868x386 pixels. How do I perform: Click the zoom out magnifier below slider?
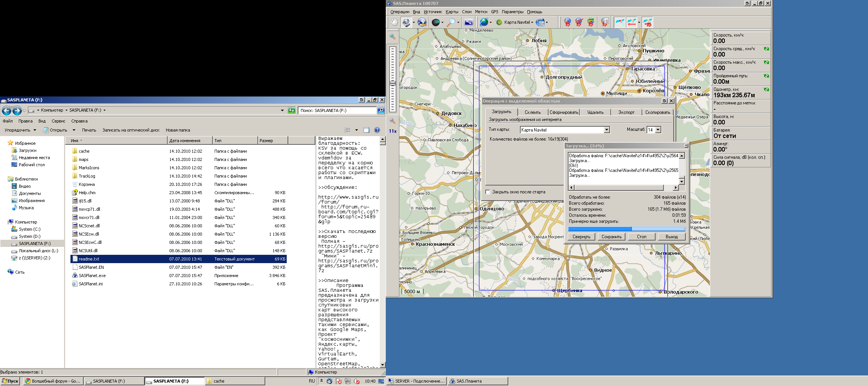coord(392,121)
